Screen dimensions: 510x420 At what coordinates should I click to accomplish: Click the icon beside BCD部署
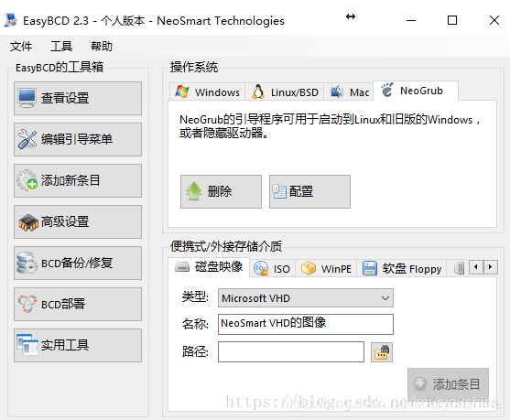coord(27,304)
